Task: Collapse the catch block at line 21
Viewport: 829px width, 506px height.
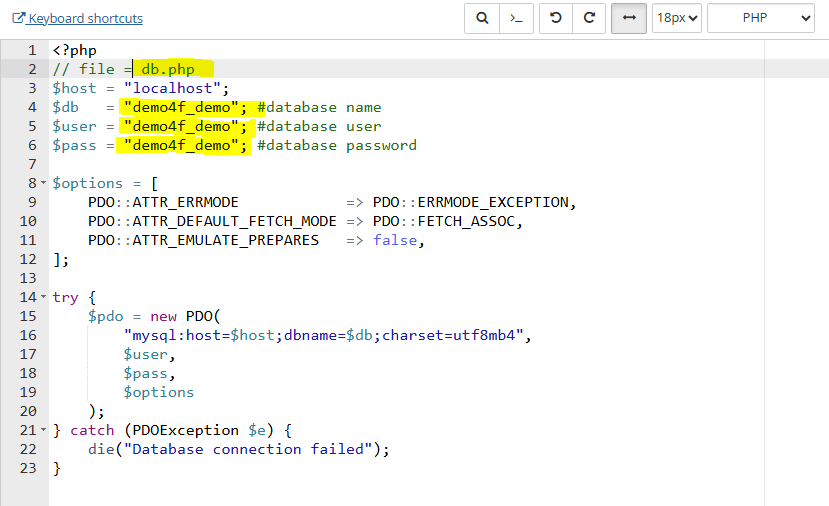Action: click(x=43, y=431)
